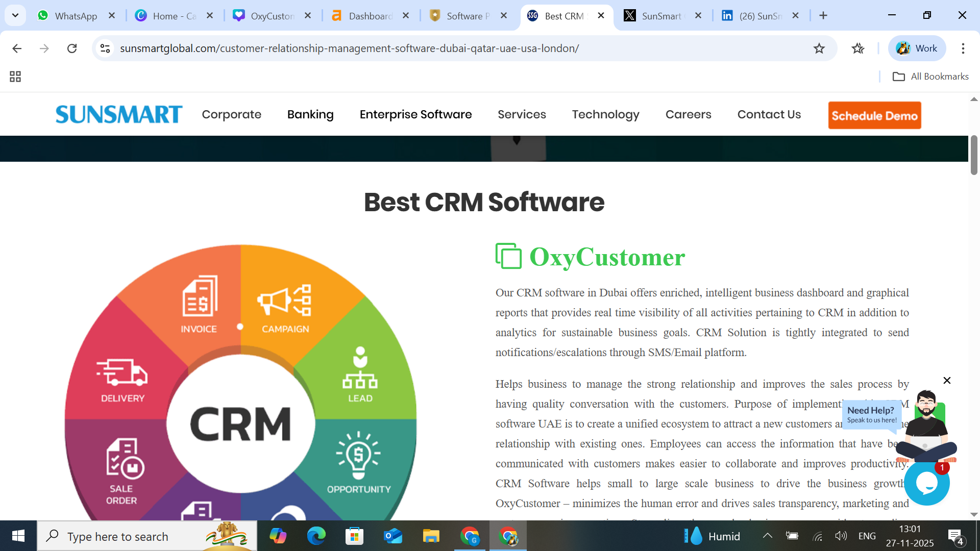
Task: Click the Need Help speech bubble
Action: [x=871, y=414]
